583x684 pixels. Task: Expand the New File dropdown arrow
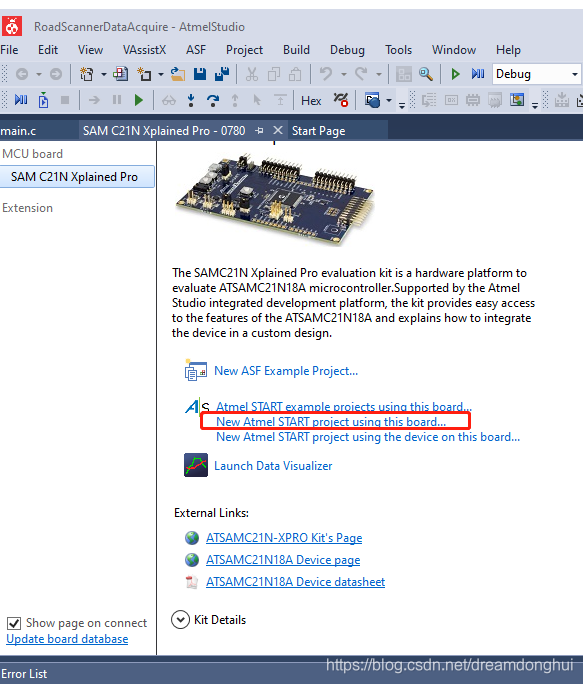[x=161, y=75]
